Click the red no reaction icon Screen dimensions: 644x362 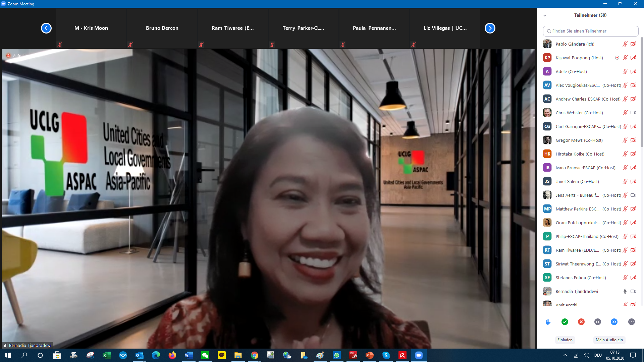tap(581, 322)
